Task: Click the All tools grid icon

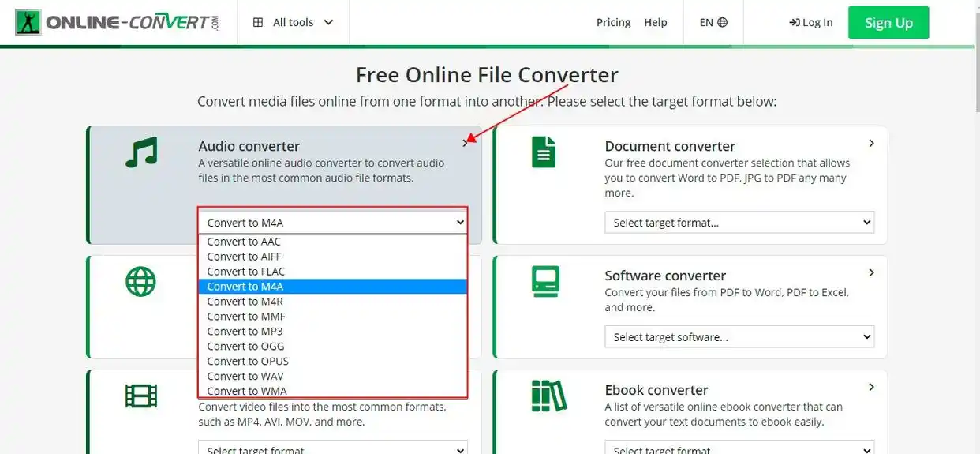Action: click(x=258, y=22)
